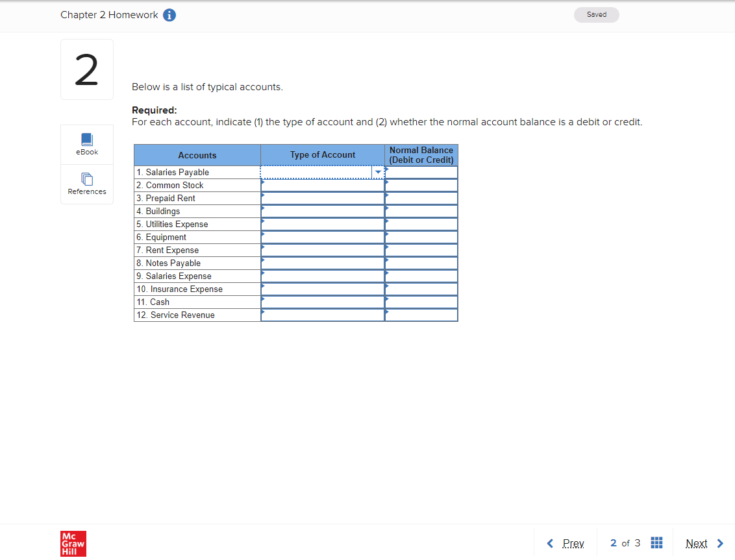The image size is (735, 560).
Task: Click the Chapter 2 Homework info icon
Action: click(x=169, y=15)
